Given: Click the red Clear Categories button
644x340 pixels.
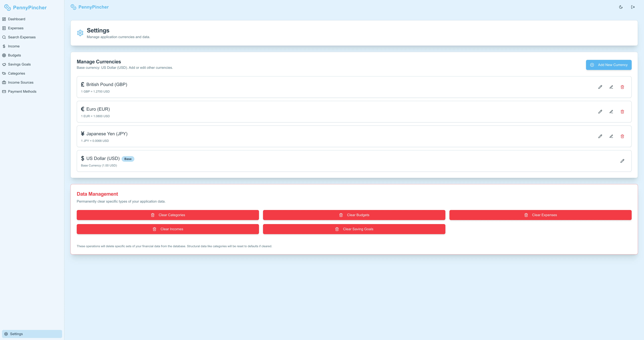Looking at the screenshot, I should click(168, 215).
